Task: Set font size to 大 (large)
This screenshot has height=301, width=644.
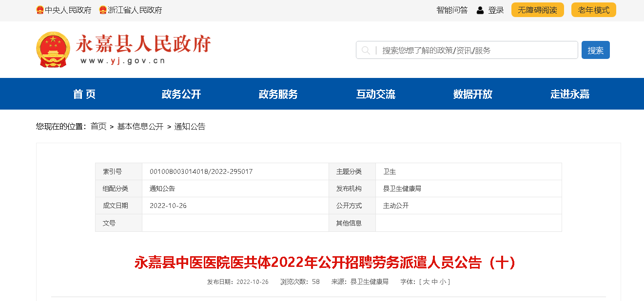Action: pyautogui.click(x=426, y=282)
